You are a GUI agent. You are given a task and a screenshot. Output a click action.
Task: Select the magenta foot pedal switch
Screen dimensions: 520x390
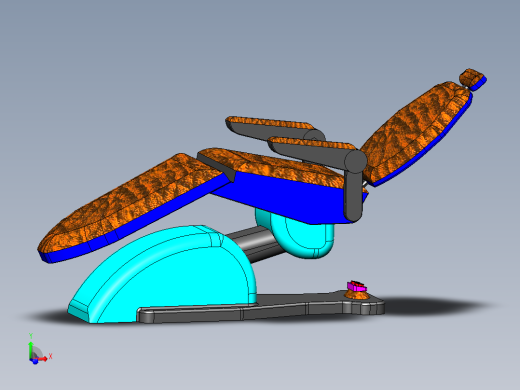356,286
